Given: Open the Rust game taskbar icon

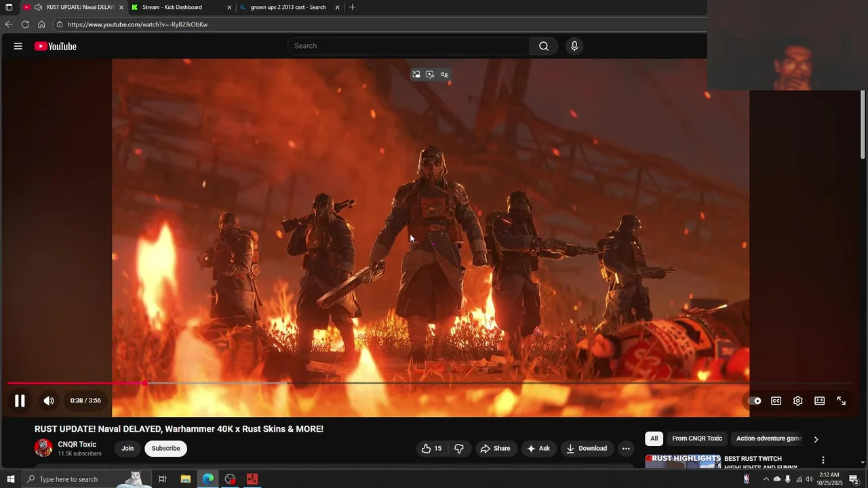Looking at the screenshot, I should [x=252, y=479].
